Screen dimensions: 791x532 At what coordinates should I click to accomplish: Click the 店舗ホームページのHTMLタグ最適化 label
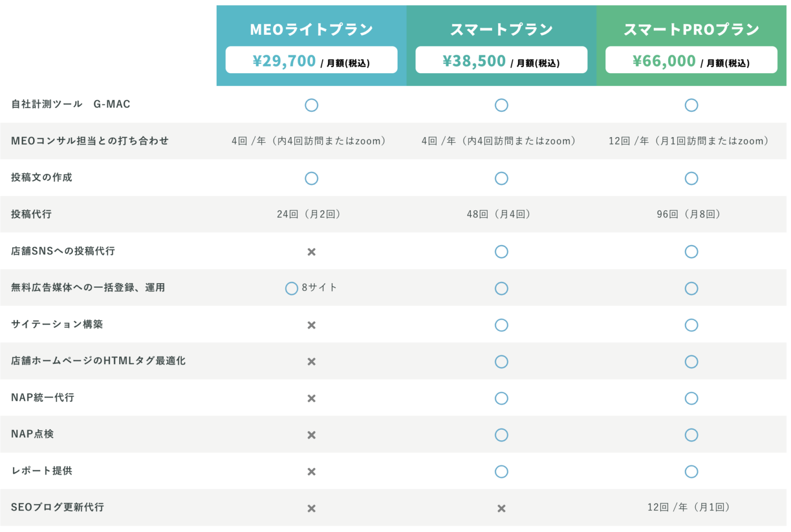(98, 361)
